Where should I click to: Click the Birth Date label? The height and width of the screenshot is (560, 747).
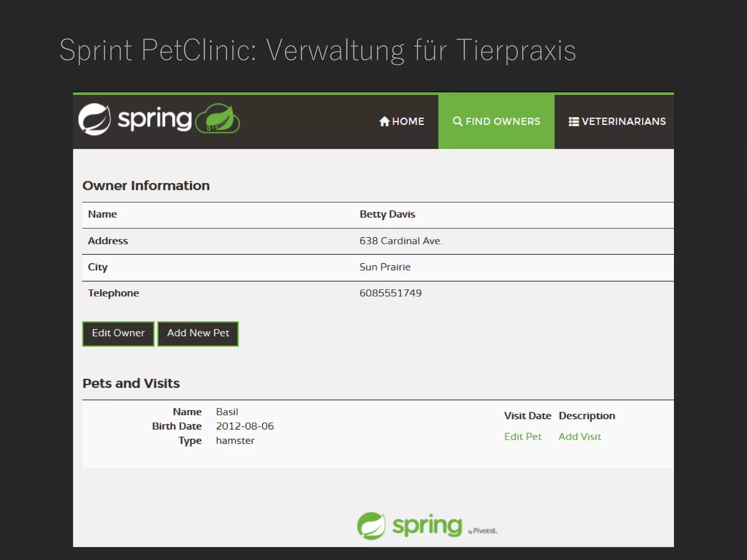coord(177,426)
